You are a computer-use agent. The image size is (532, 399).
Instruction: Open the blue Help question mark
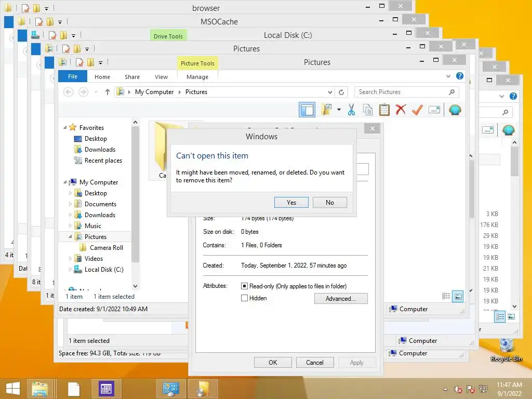(x=460, y=76)
